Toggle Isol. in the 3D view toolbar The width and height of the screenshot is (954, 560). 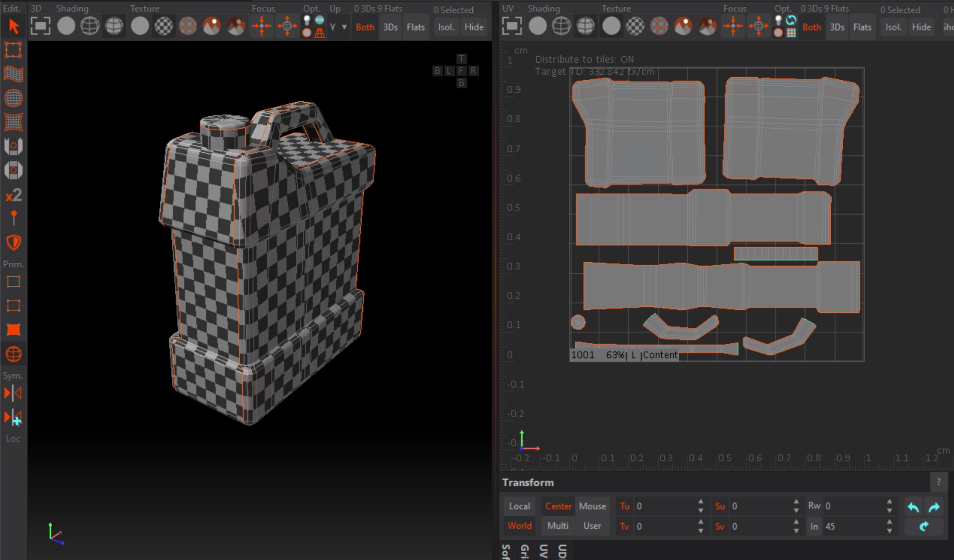click(446, 27)
